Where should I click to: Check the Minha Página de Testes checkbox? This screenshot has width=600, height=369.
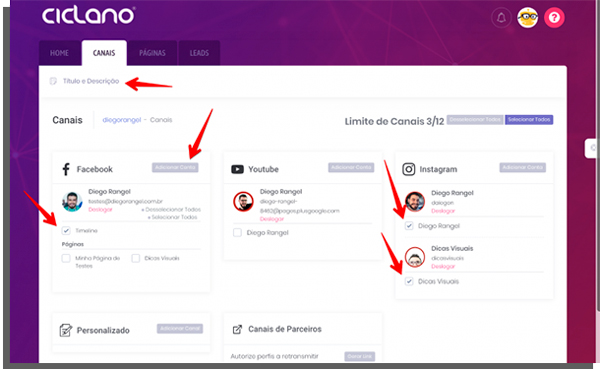pyautogui.click(x=66, y=258)
